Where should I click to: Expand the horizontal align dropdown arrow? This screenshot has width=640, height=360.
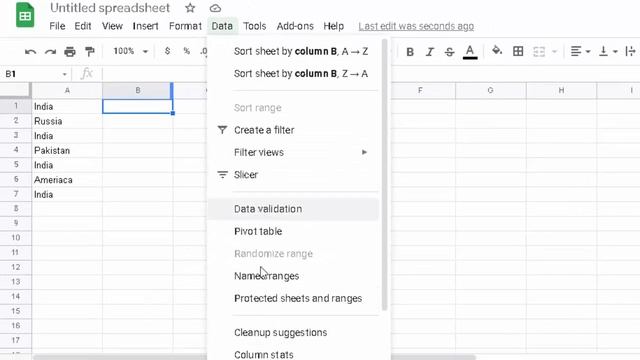(588, 52)
